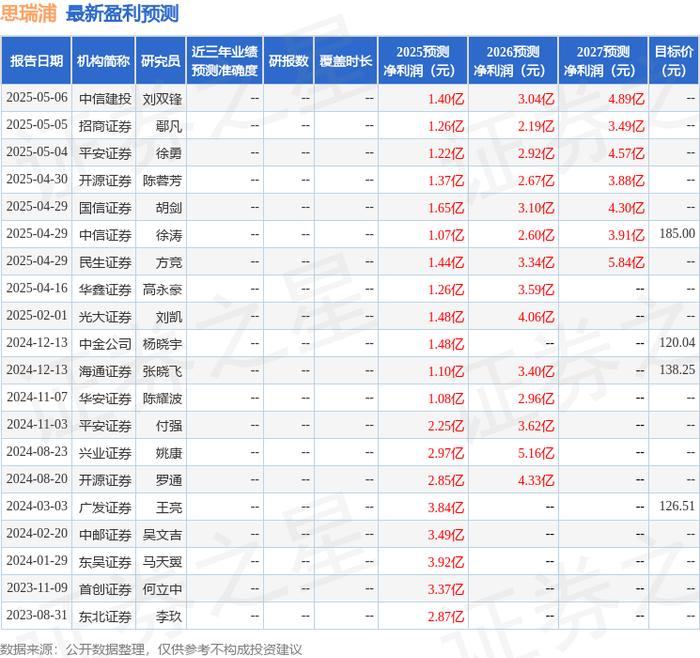Click the 2.87亿 forecast value

pyautogui.click(x=446, y=616)
